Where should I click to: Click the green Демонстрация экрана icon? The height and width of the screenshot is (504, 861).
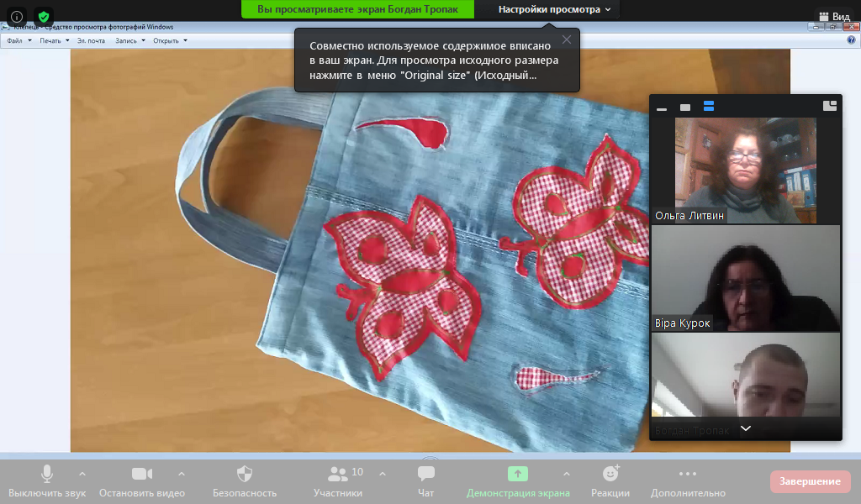click(518, 474)
